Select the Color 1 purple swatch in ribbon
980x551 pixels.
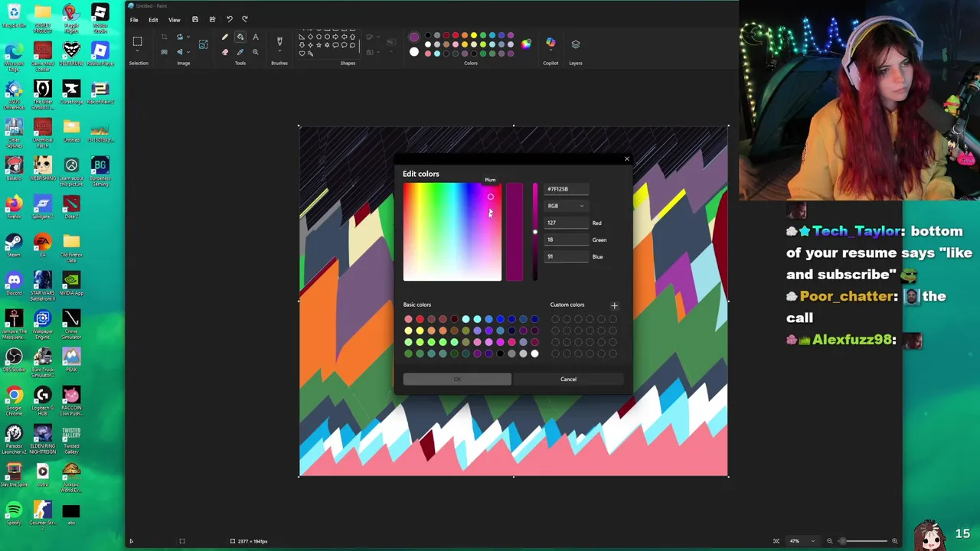(x=414, y=36)
